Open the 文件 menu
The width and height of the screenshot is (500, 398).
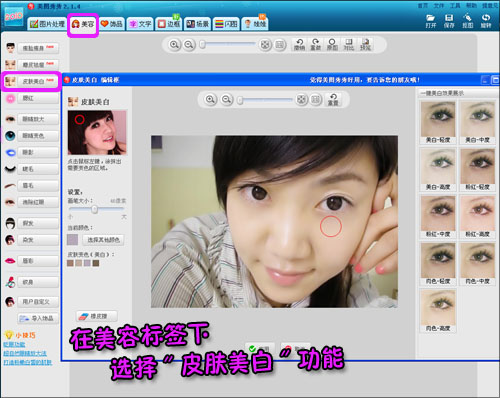[x=439, y=6]
